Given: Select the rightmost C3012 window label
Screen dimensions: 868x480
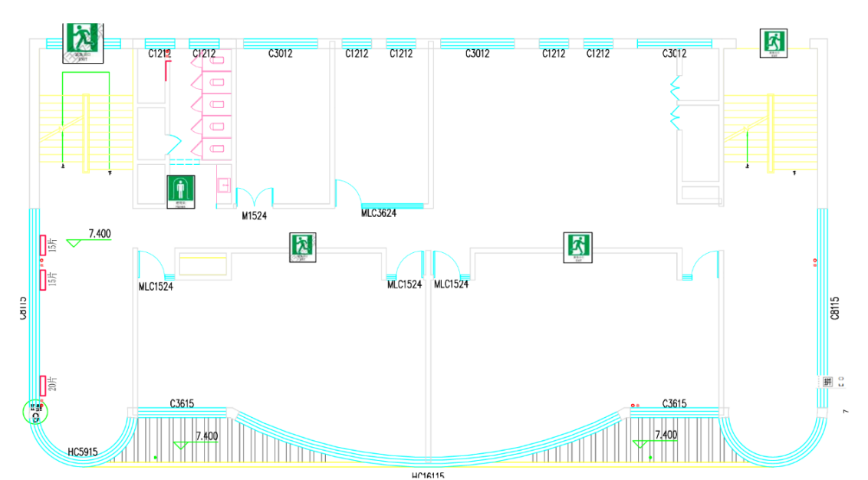Looking at the screenshot, I should click(x=674, y=54).
